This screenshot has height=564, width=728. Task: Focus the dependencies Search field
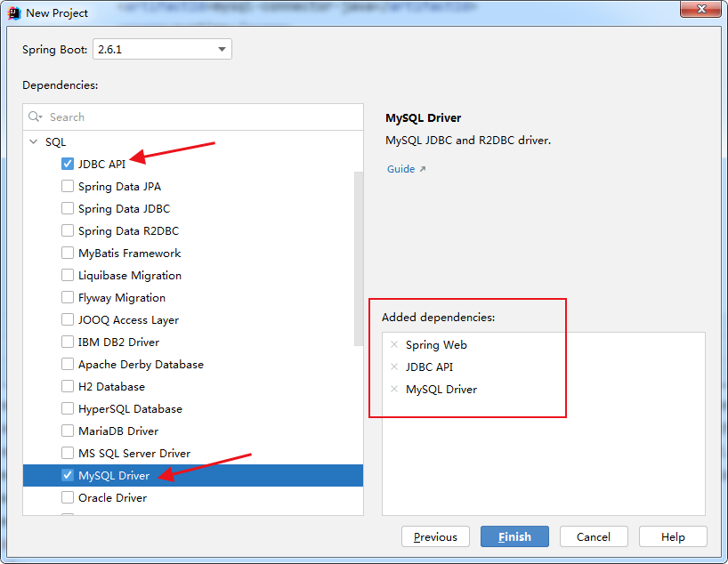coord(193,117)
